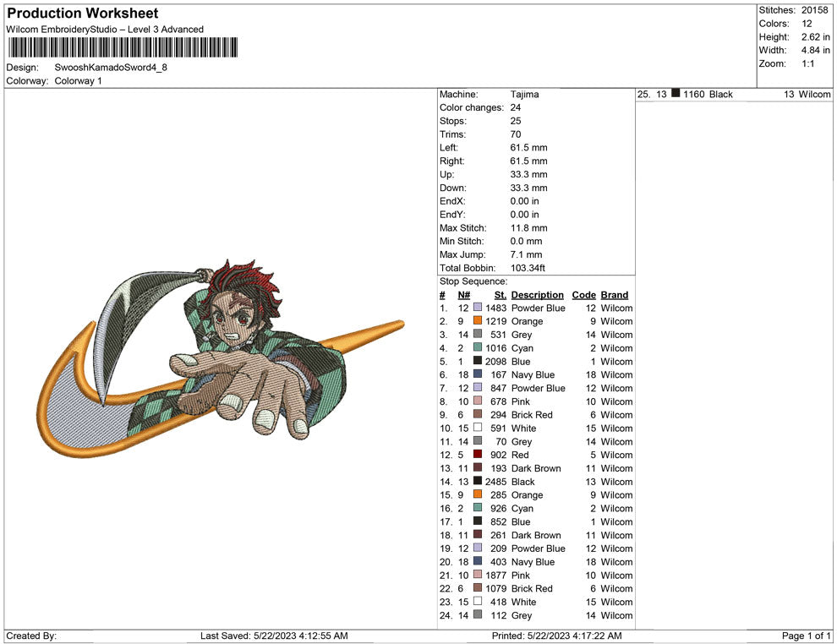Select the Cyan swatch in stop row 4
The height and width of the screenshot is (644, 837).
[477, 347]
